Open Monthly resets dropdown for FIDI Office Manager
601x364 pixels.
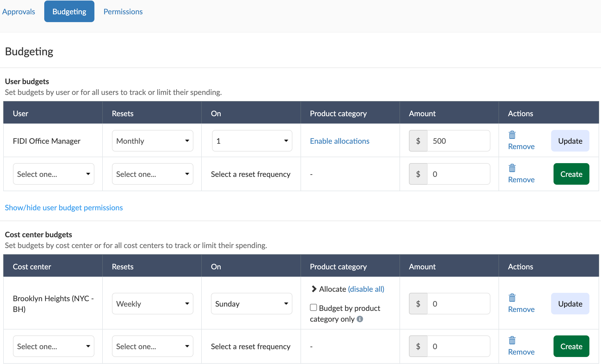[153, 141]
